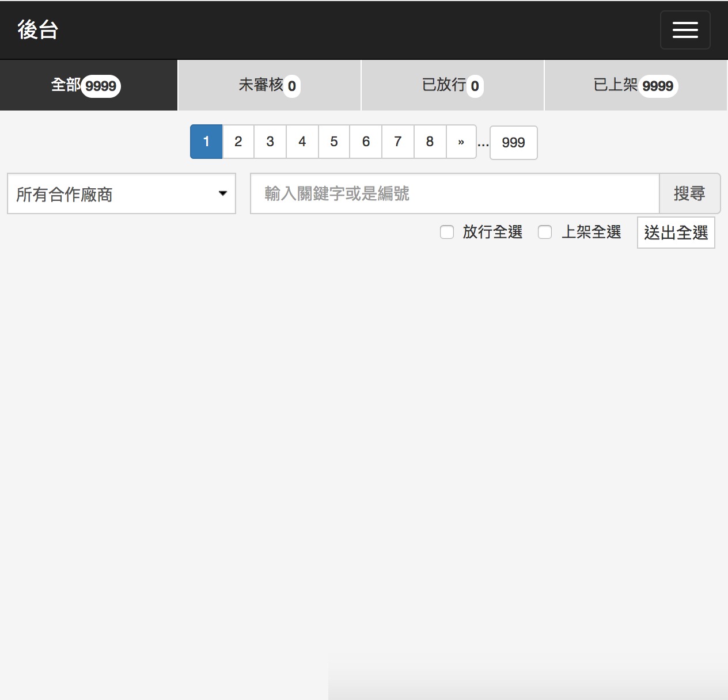Go to pagination page 1

(x=206, y=142)
